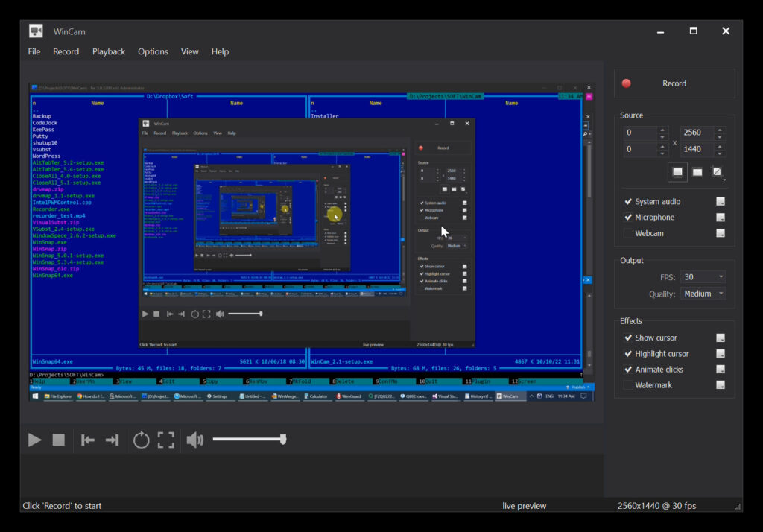The image size is (763, 532).
Task: Open the Help menu
Action: (x=220, y=51)
